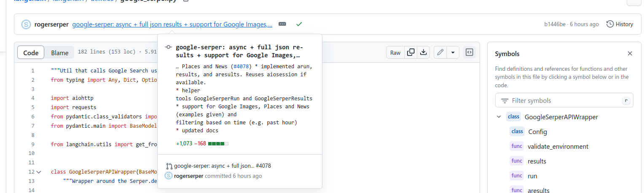Focus the Filter symbols input field
Image resolution: width=644 pixels, height=193 pixels.
[564, 101]
